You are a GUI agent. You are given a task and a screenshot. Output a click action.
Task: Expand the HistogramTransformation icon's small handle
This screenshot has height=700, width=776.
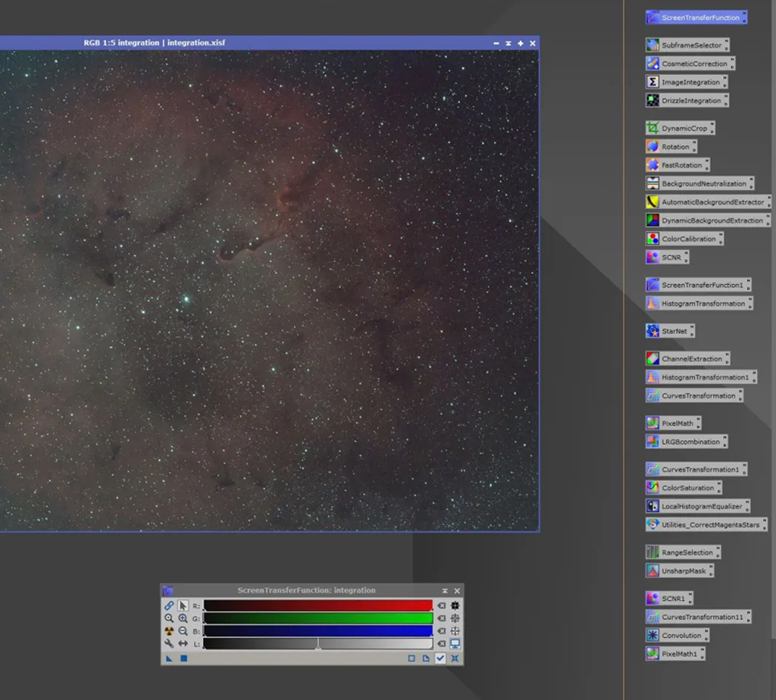coord(751,303)
